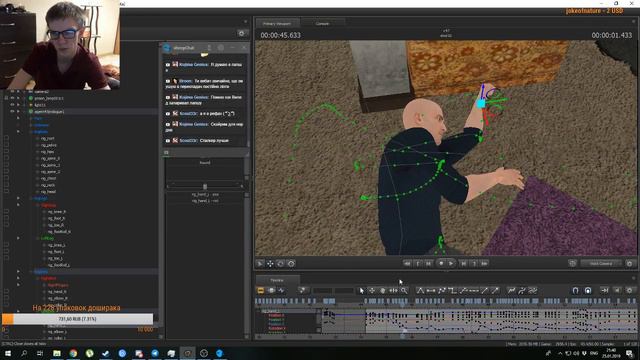Select rig_head control in tree
The width and height of the screenshot is (640, 360).
click(48, 191)
